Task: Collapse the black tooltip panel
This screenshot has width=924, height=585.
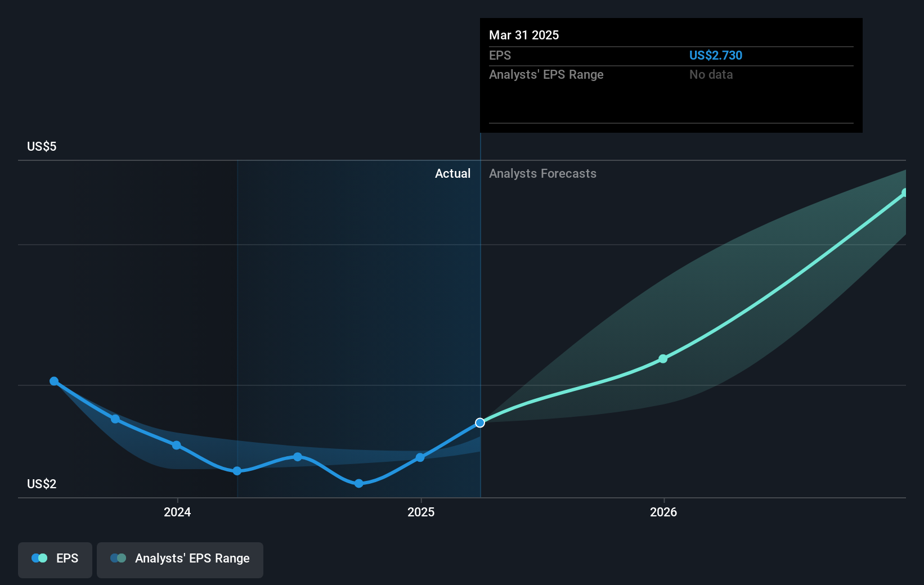Action: pos(670,75)
